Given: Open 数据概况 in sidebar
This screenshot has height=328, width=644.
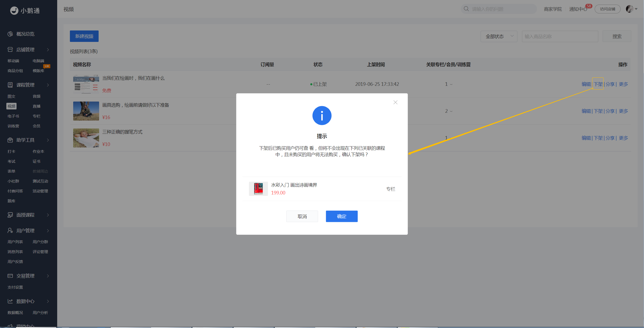Looking at the screenshot, I should tap(15, 313).
